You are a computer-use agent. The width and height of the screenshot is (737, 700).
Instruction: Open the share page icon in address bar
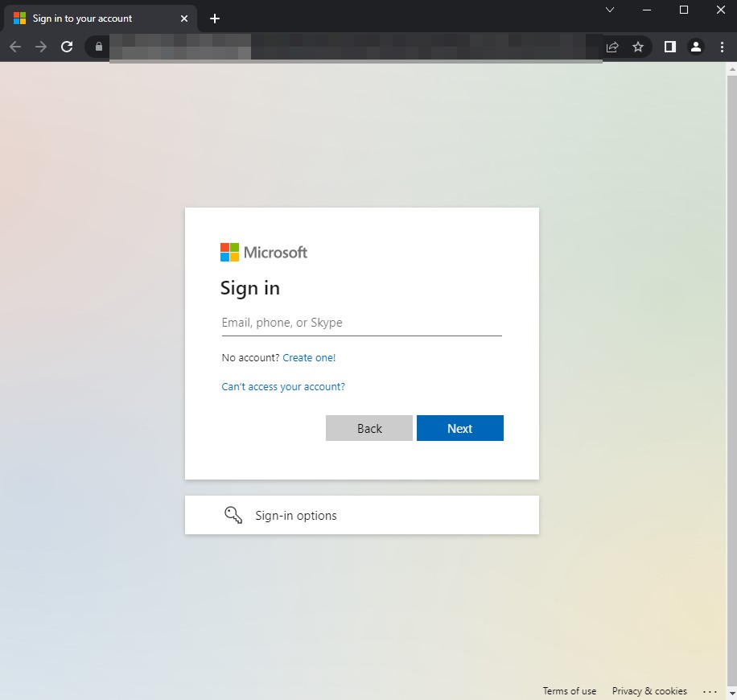click(x=612, y=47)
